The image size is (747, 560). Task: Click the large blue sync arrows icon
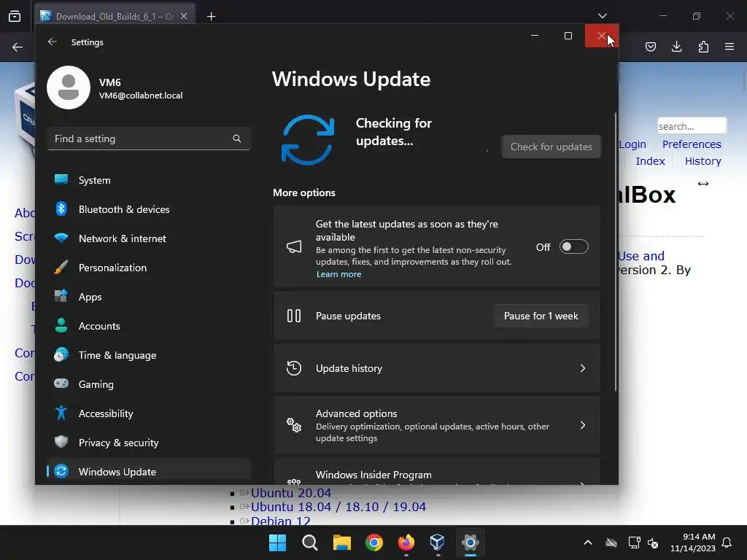tap(308, 139)
